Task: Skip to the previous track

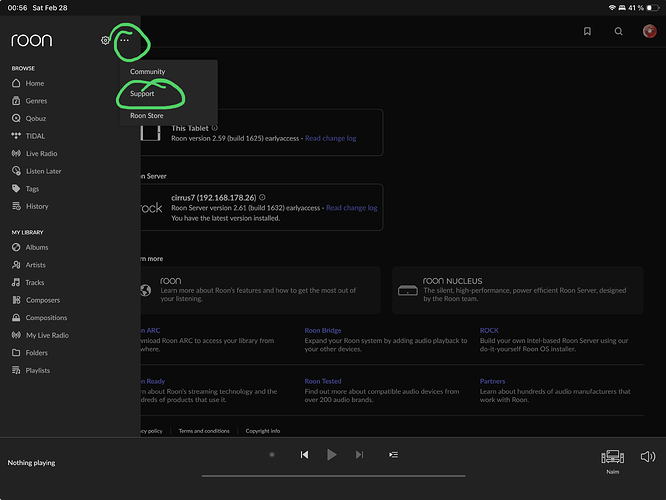Action: point(304,455)
